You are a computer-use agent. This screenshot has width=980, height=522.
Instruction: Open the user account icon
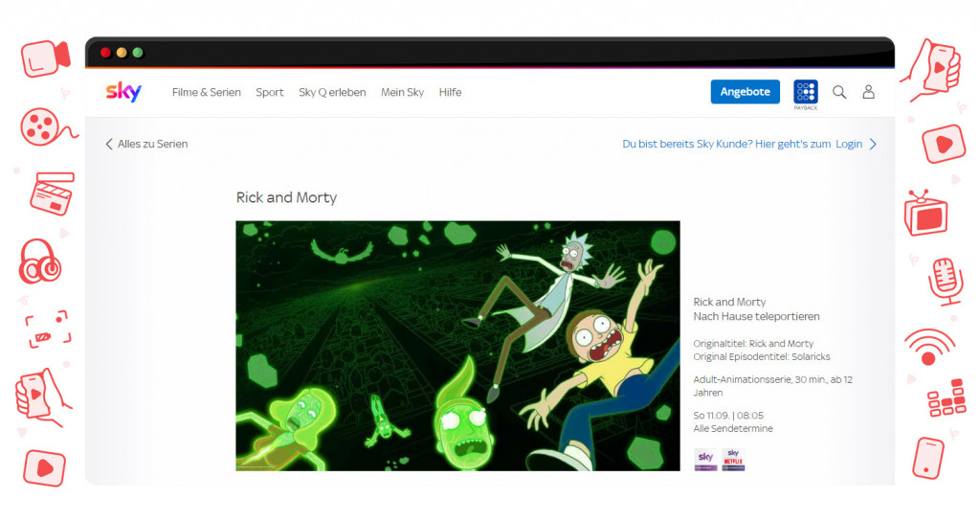click(x=869, y=92)
